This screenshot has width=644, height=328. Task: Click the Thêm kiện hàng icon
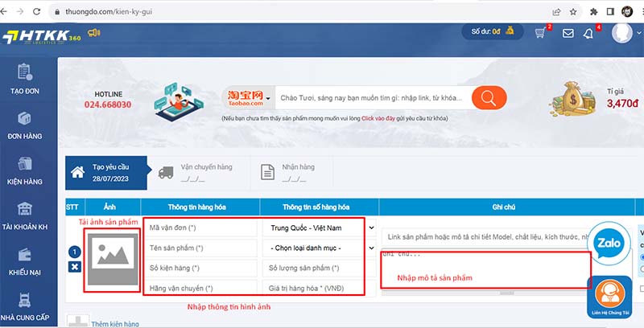(x=78, y=321)
